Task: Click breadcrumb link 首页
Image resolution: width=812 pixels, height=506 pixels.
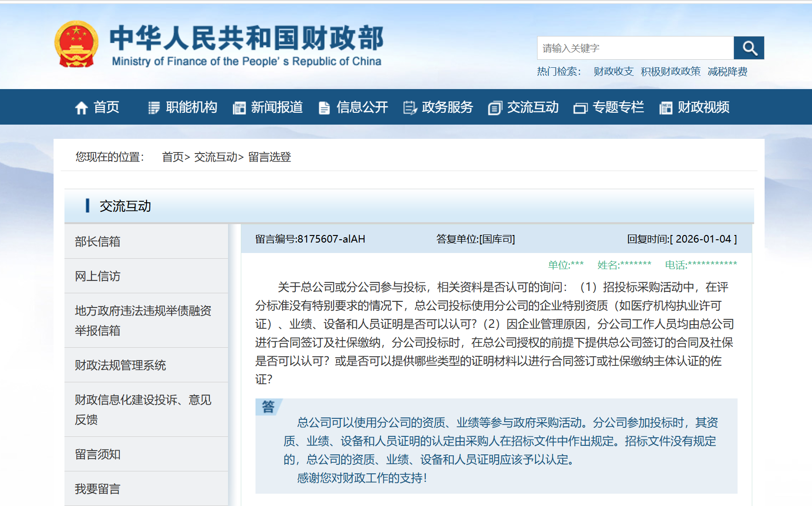Action: pos(173,157)
